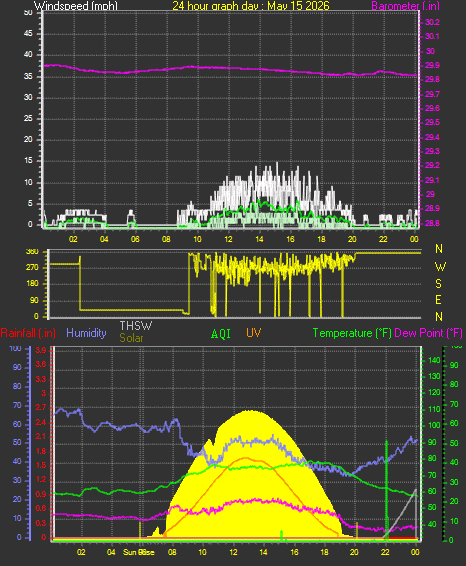
Task: Click the '45' windspeed axis value
Action: click(x=28, y=34)
